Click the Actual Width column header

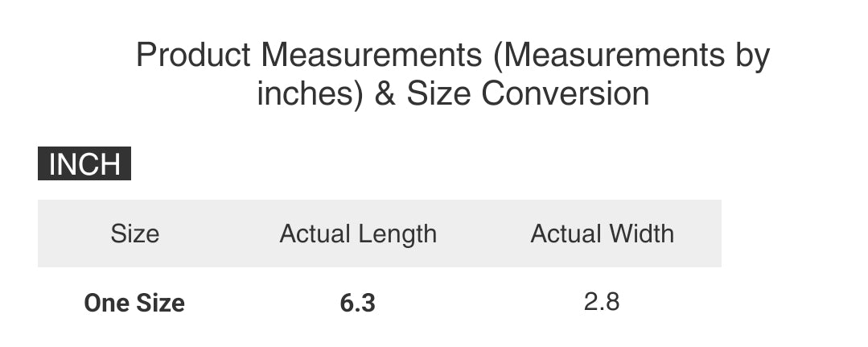pos(602,233)
